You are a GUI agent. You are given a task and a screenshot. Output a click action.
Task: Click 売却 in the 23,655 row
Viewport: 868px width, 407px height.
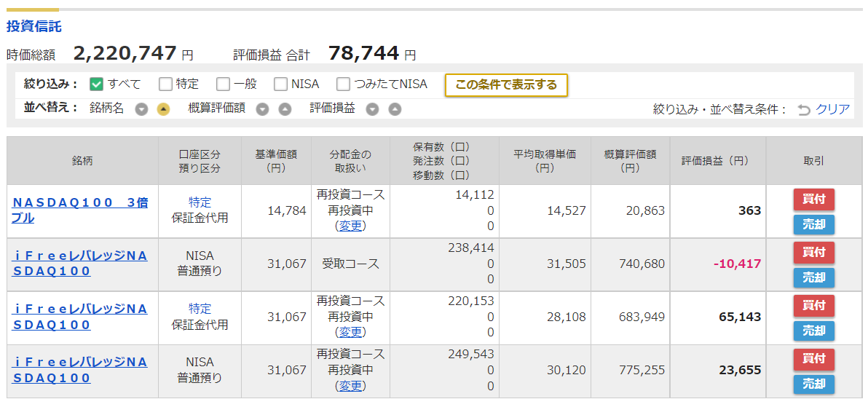(814, 384)
